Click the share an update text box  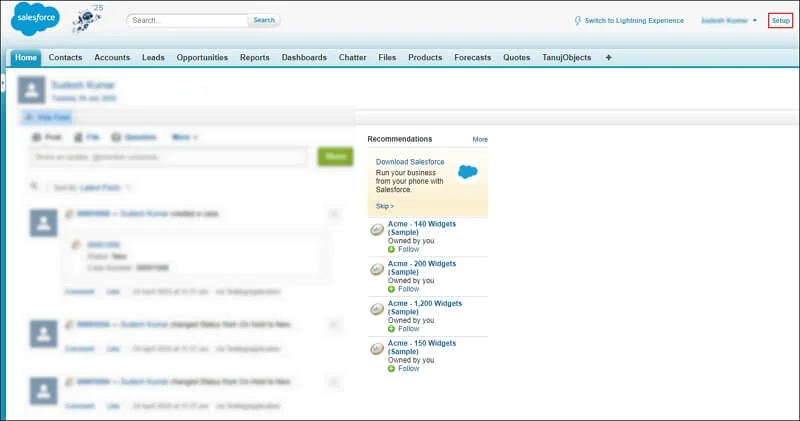pos(169,157)
